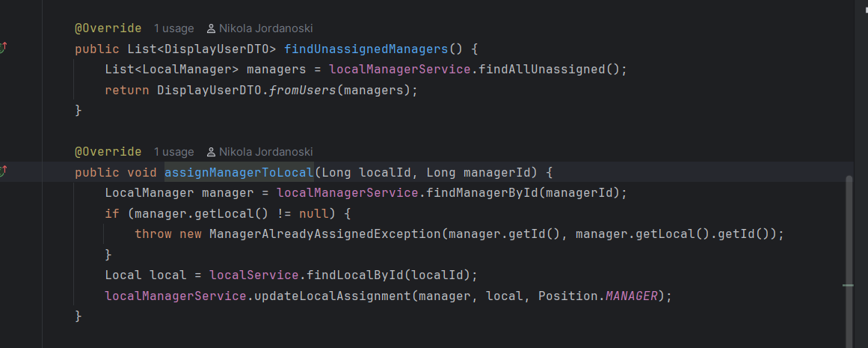This screenshot has height=348, width=868.
Task: Select the findUnassignedManagers method name
Action: click(x=366, y=49)
